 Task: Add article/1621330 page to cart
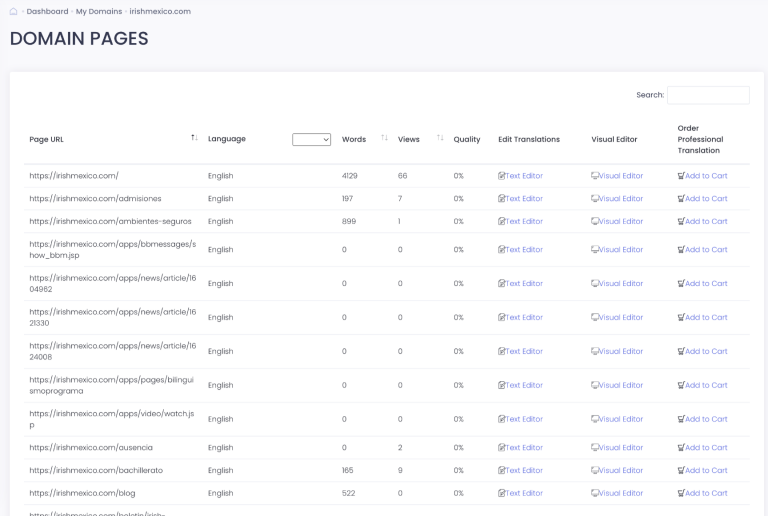point(702,317)
